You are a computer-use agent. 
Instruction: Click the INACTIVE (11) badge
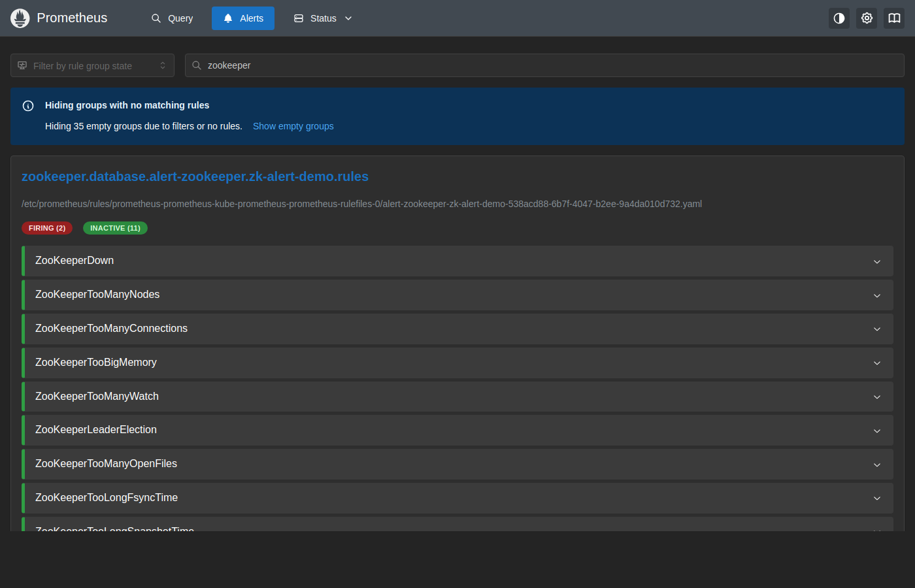(x=115, y=228)
